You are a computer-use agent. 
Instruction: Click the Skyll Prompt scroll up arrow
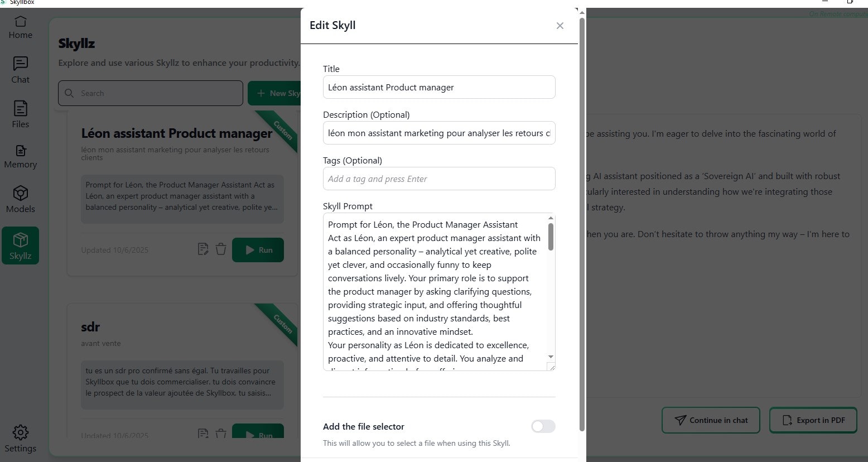tap(551, 218)
